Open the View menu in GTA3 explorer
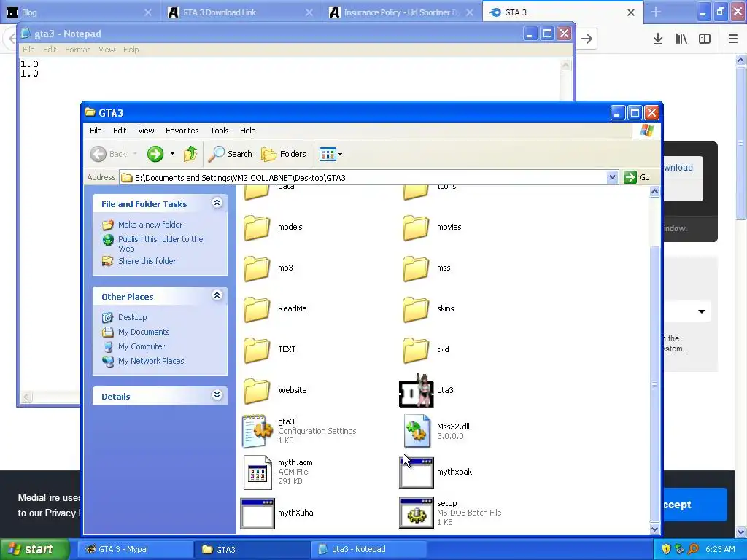 [146, 131]
